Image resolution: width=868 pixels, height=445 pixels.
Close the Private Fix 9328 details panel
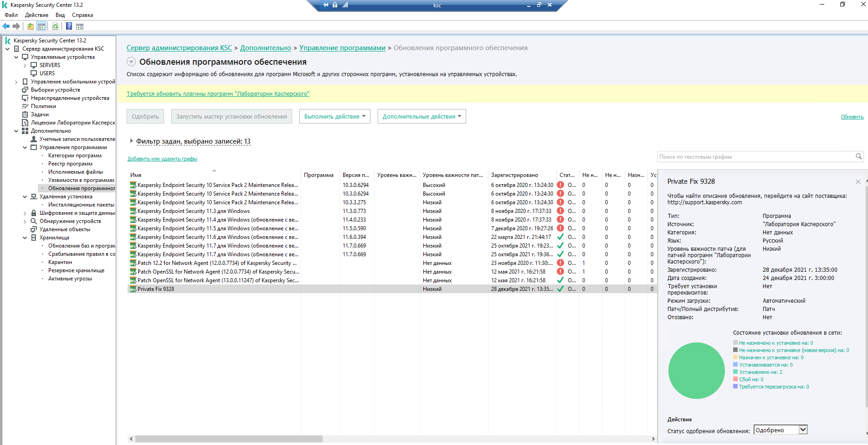pyautogui.click(x=858, y=182)
